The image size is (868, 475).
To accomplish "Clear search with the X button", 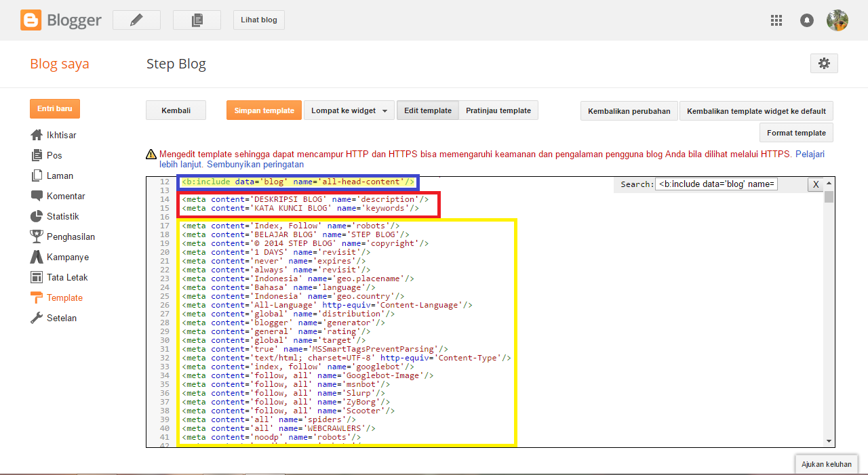I will click(x=816, y=184).
